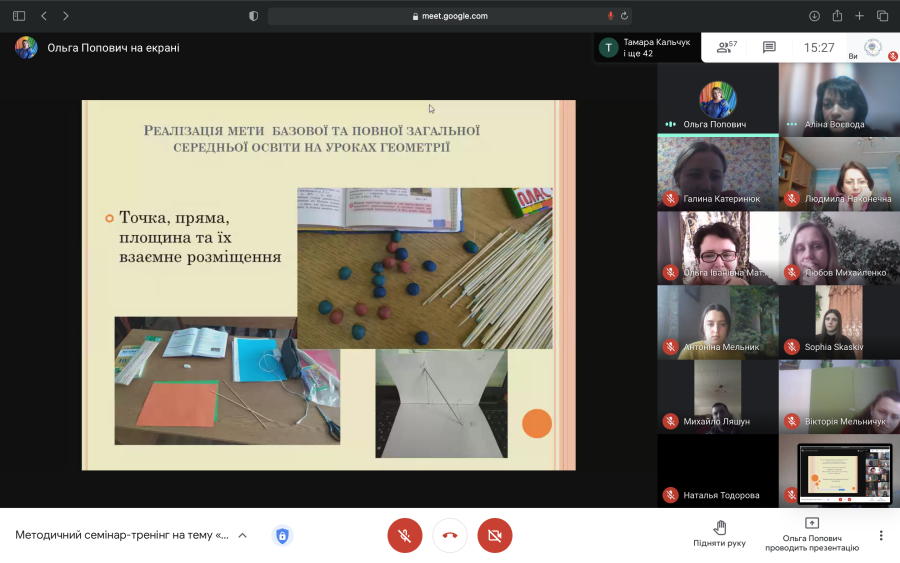Open a new tab with the plus icon
The width and height of the screenshot is (900, 563).
(x=859, y=16)
